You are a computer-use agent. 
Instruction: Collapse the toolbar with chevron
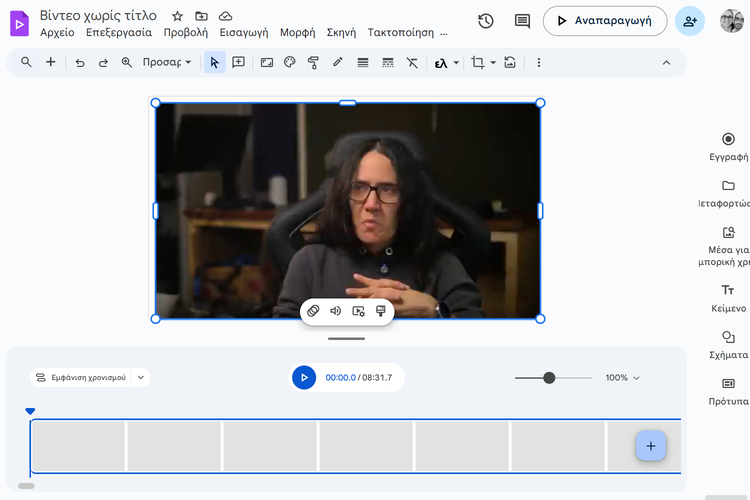[x=667, y=62]
